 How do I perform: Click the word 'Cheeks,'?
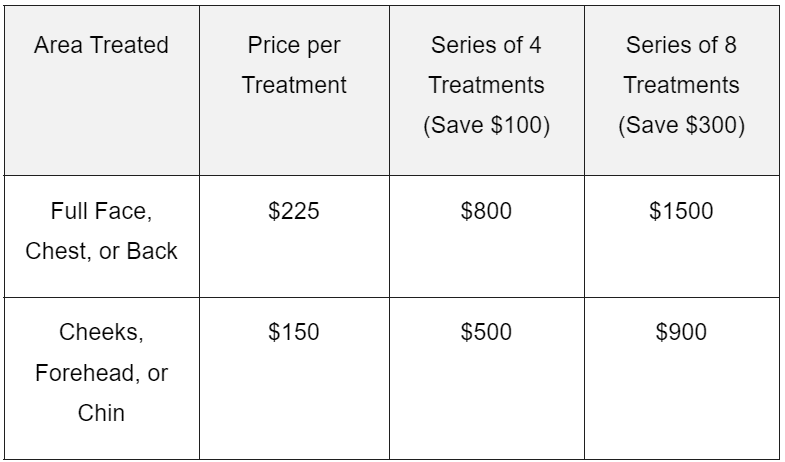pyautogui.click(x=101, y=332)
